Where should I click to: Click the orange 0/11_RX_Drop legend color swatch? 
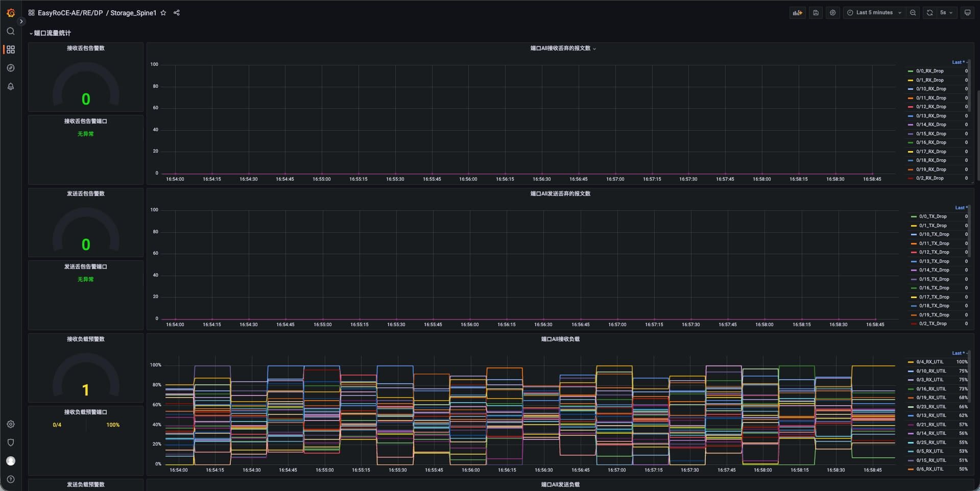click(911, 98)
